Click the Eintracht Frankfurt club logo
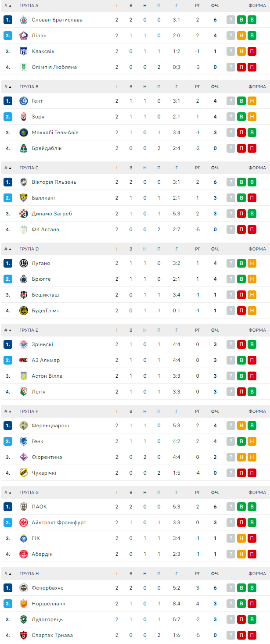 24,522
